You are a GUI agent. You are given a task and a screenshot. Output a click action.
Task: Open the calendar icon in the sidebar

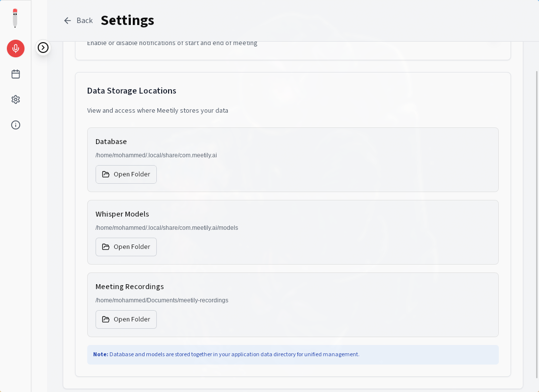[16, 74]
